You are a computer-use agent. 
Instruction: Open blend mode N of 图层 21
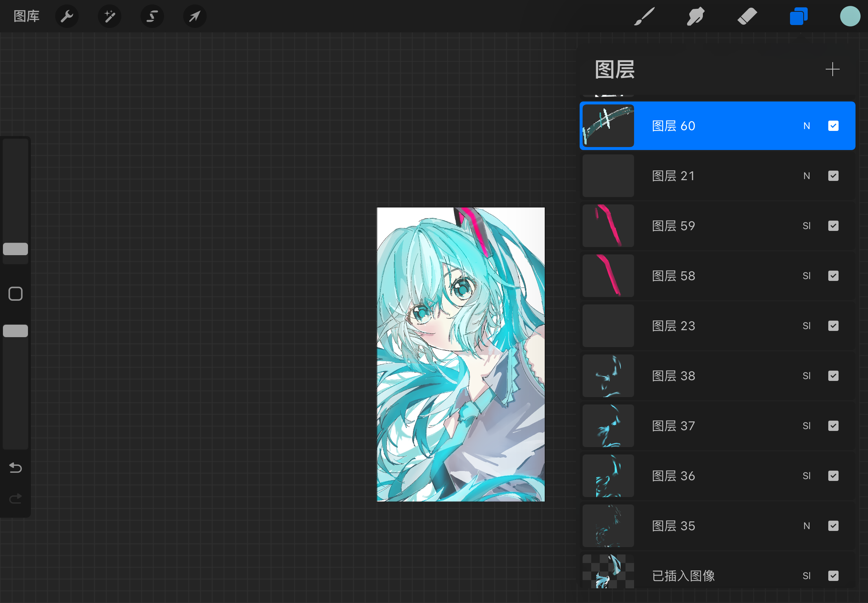pyautogui.click(x=807, y=176)
